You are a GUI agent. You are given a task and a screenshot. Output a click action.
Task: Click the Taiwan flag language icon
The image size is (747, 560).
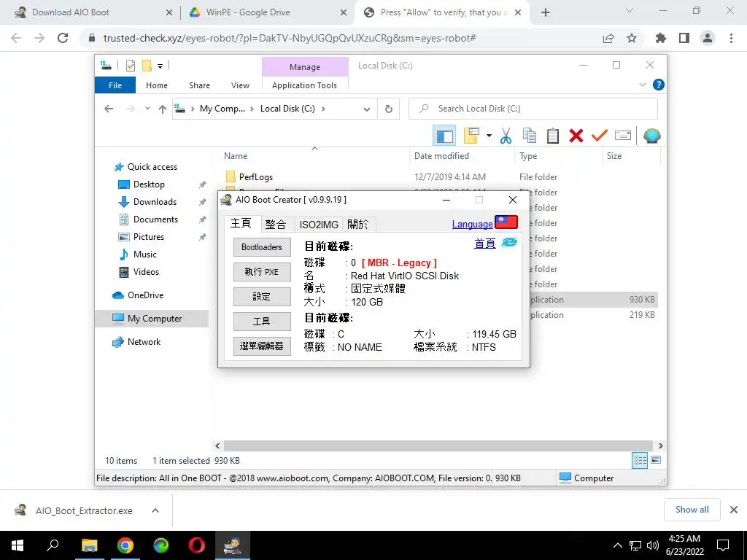coord(506,222)
